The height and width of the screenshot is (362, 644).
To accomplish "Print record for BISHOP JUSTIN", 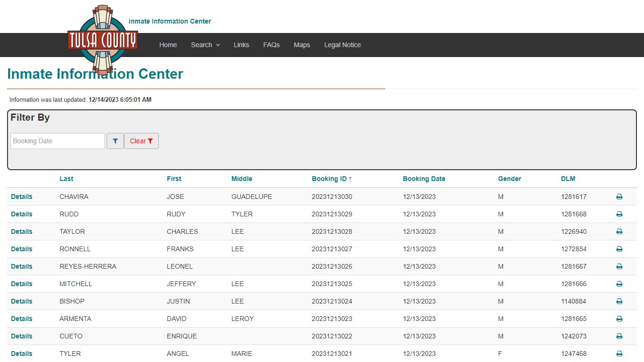I will click(619, 301).
